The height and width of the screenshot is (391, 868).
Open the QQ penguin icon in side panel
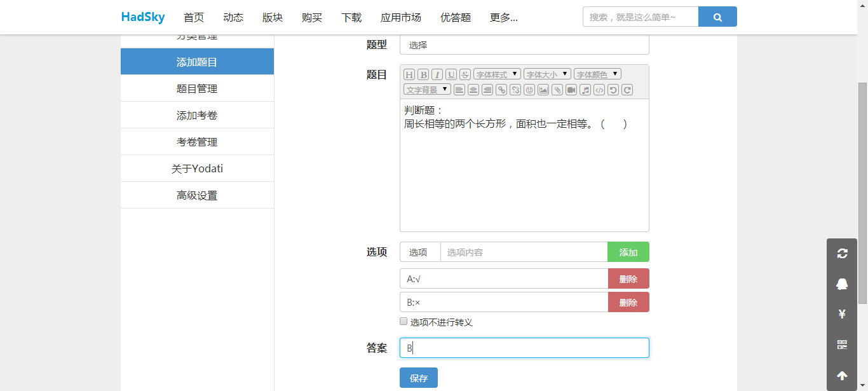(x=842, y=284)
